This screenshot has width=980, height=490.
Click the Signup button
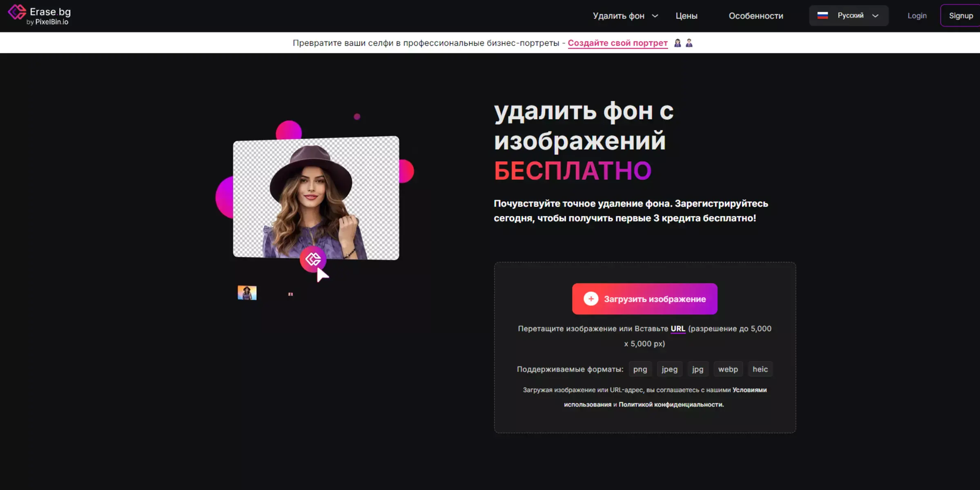[960, 16]
